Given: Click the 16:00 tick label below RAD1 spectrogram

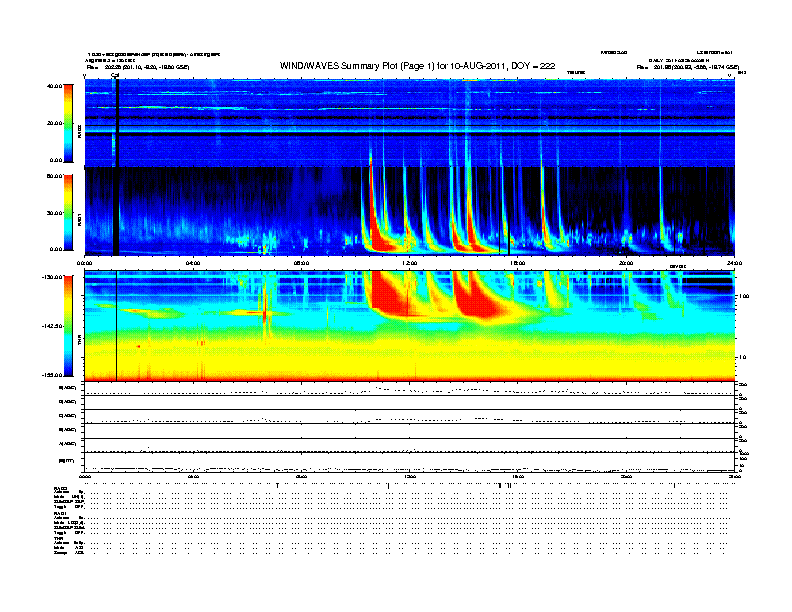Looking at the screenshot, I should coord(518,263).
